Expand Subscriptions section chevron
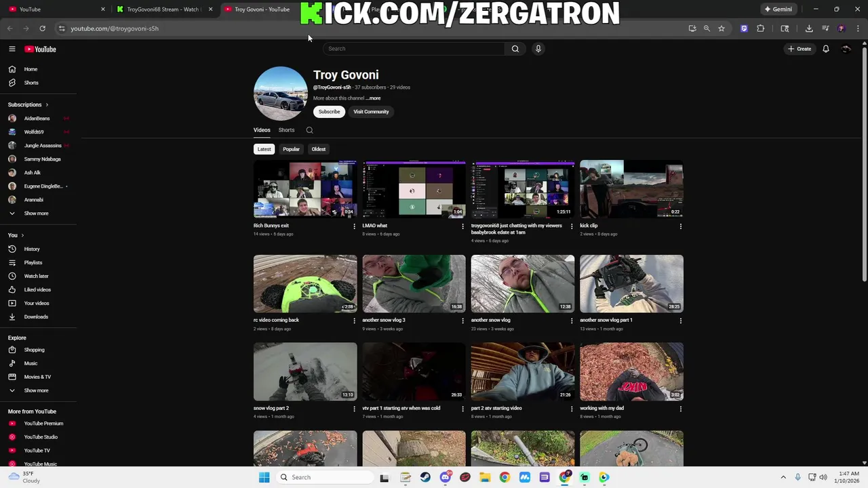Viewport: 868px width, 488px height. (x=47, y=104)
